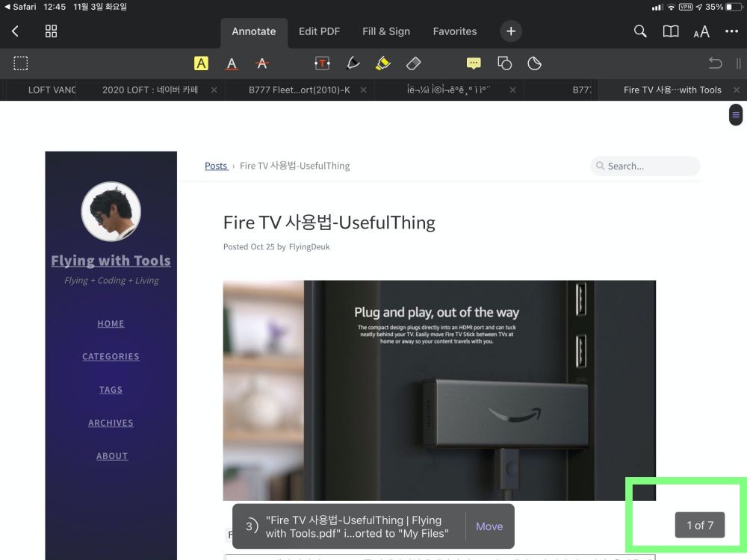Add a sticky note comment
Screen dimensions: 747x560
[x=474, y=63]
